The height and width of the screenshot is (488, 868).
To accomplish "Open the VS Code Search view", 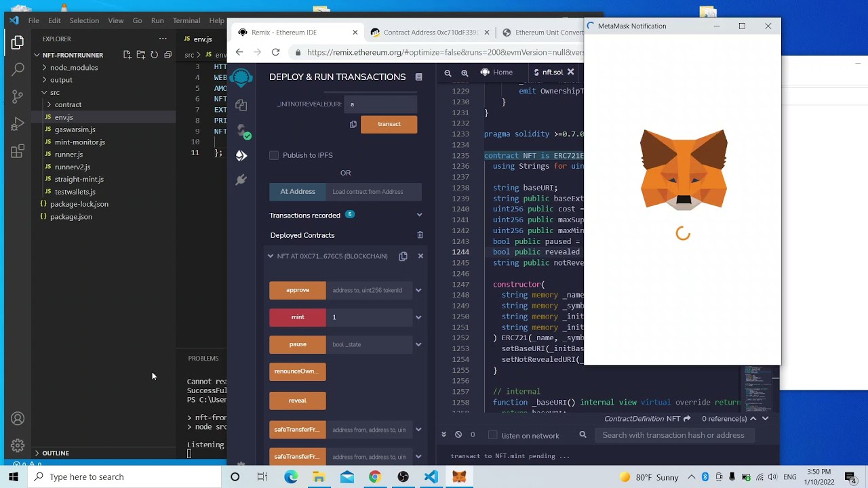I will [x=18, y=69].
